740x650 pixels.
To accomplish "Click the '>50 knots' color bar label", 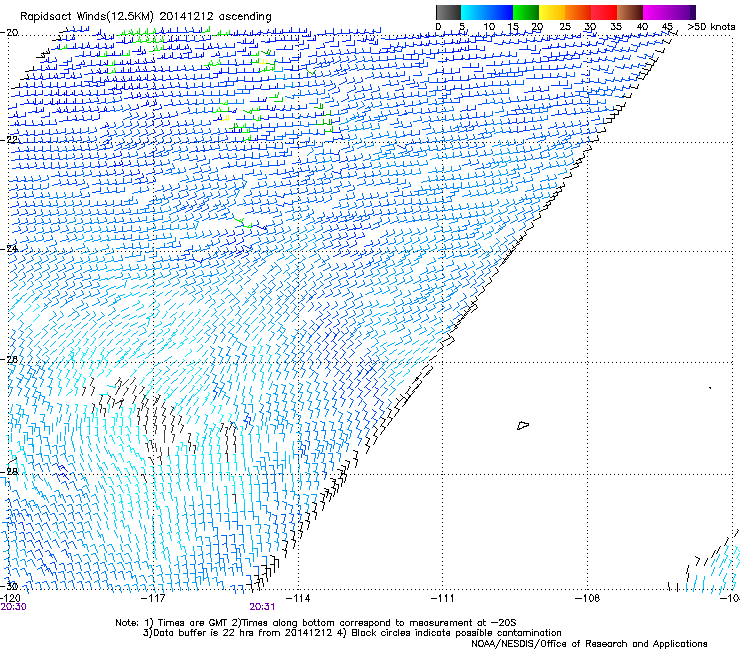I will tap(711, 26).
